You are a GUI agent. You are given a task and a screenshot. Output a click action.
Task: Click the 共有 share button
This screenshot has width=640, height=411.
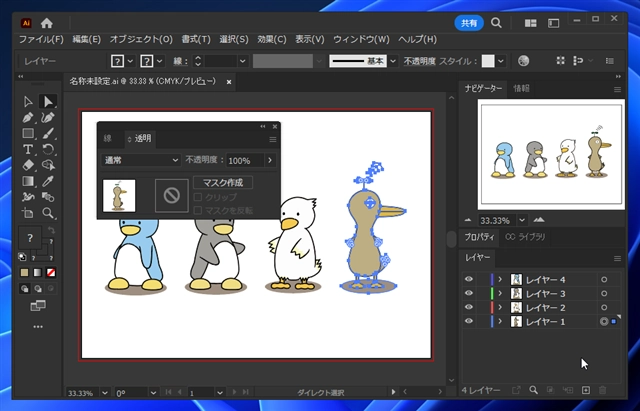(x=469, y=23)
